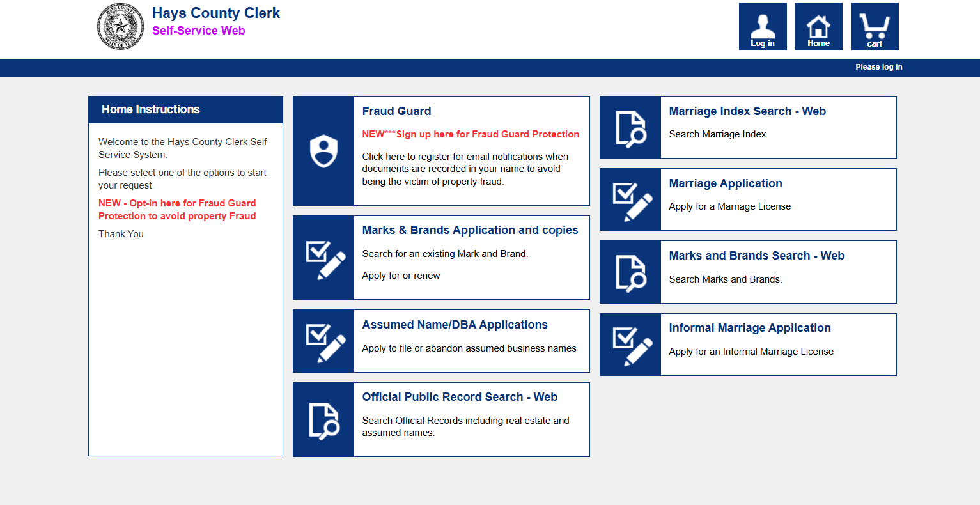Open Marks and Brands Search - Web
Viewport: 980px width, 505px height.
pyautogui.click(x=757, y=256)
